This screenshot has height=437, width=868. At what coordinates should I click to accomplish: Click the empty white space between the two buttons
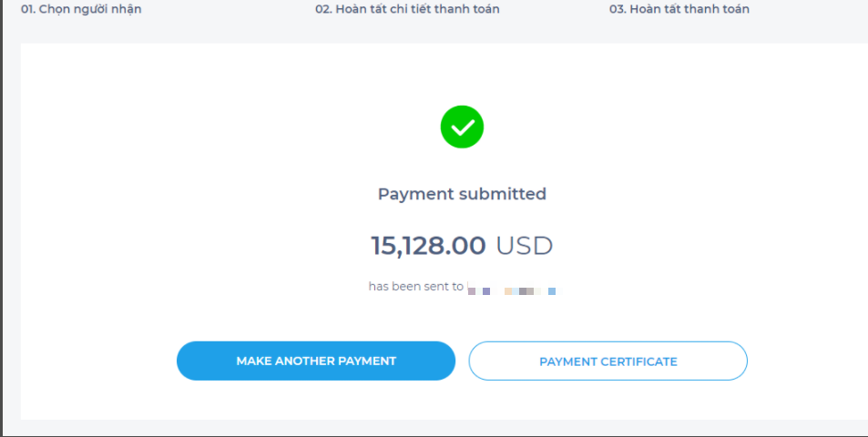(462, 361)
